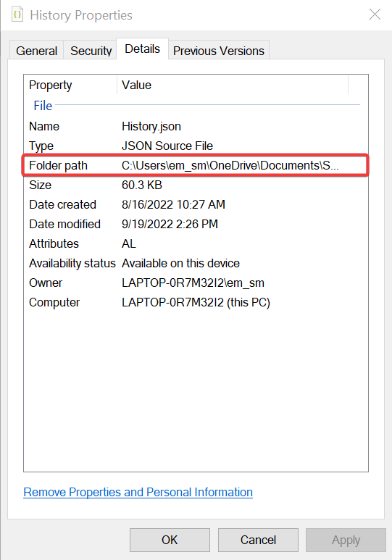This screenshot has width=392, height=560.
Task: Close the History Properties dialog
Action: [375, 14]
